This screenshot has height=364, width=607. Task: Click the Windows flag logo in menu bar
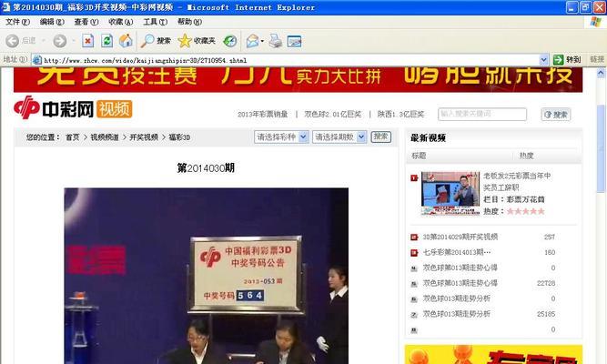(596, 22)
